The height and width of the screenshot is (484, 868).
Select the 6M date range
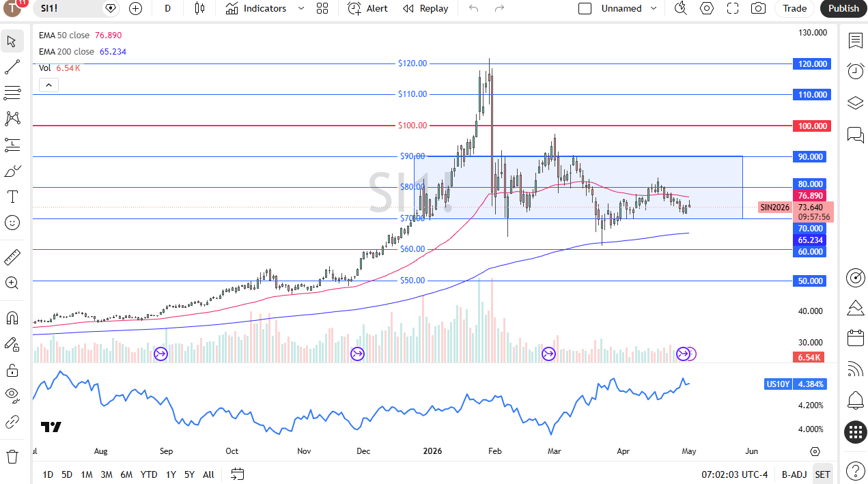click(x=126, y=474)
